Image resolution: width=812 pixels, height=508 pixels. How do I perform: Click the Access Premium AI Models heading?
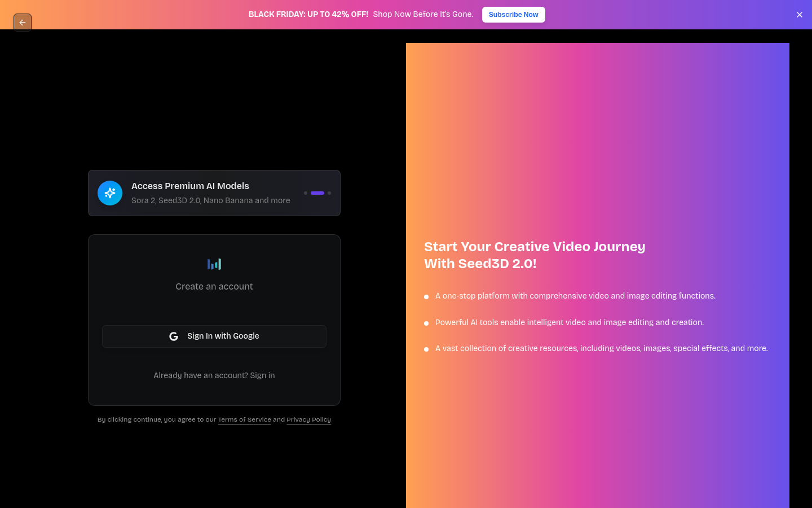point(190,186)
